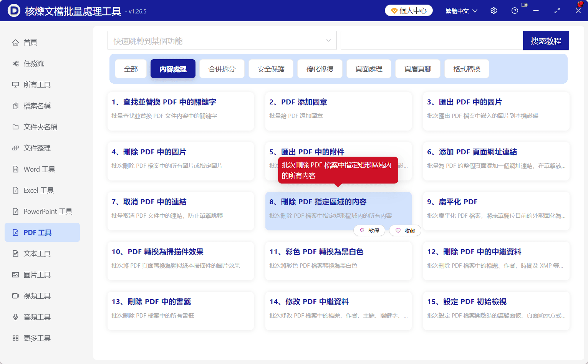
Task: Click the diamond icon in 個人中心
Action: pyautogui.click(x=394, y=11)
